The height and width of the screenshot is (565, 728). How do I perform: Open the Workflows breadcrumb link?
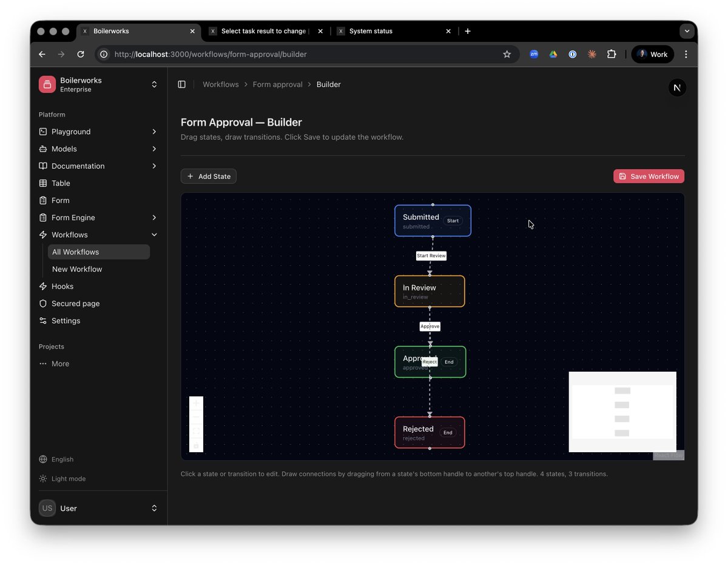221,84
